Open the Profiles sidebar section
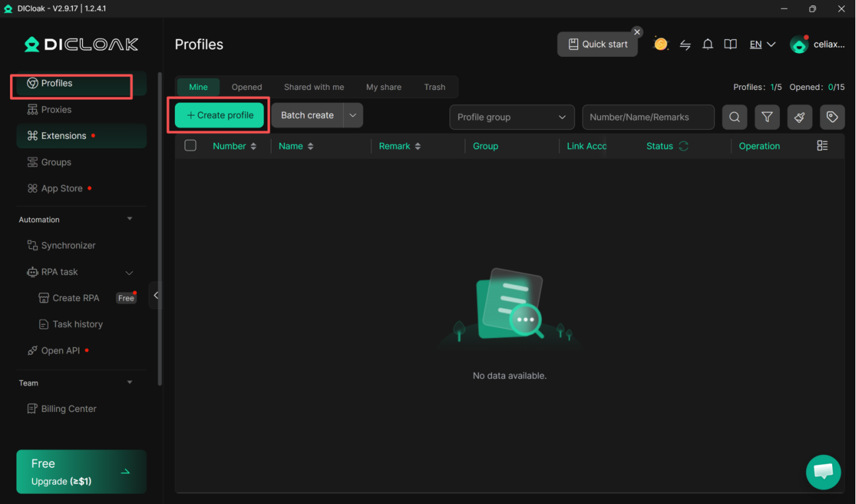 (81, 83)
